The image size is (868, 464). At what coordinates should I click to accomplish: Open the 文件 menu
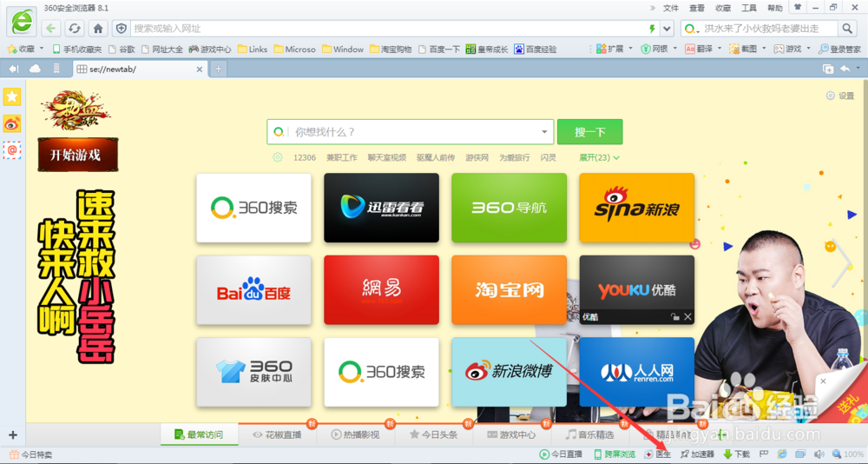point(671,8)
